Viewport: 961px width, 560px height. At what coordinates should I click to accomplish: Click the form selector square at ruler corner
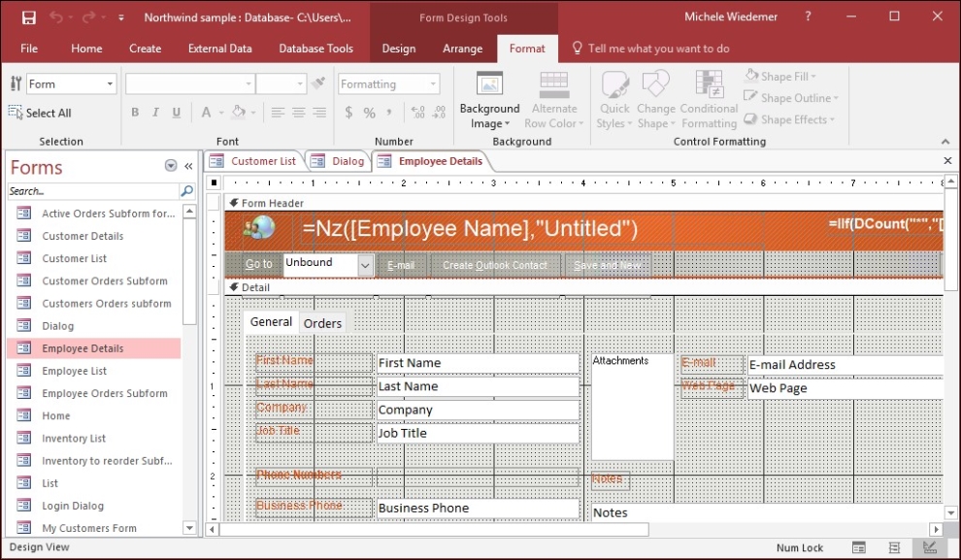pos(214,182)
